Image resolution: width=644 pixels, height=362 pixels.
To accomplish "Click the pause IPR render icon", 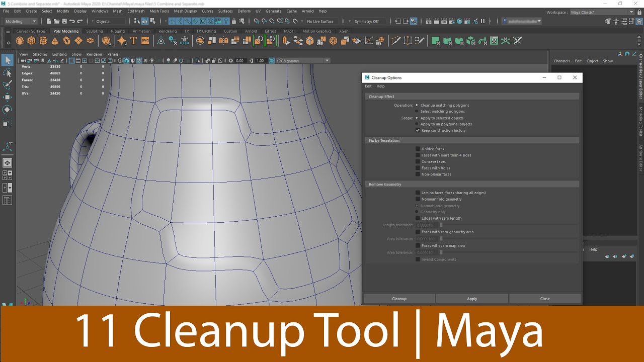I will (x=482, y=21).
